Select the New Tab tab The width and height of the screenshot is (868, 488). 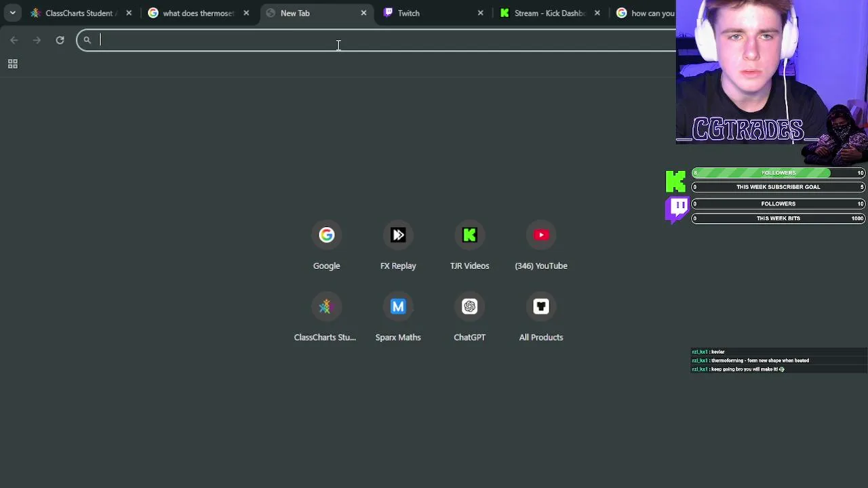[317, 13]
